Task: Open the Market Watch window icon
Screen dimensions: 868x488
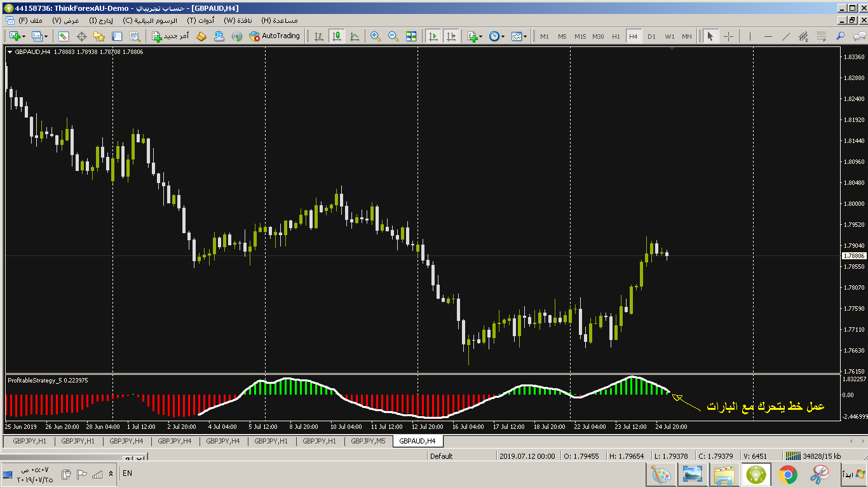Action: tap(64, 36)
